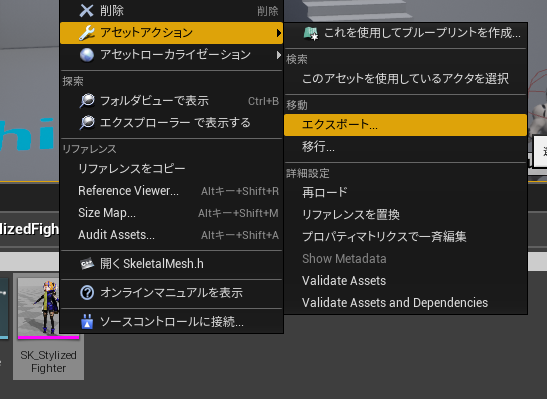Click the delete X icon
This screenshot has height=399, width=547.
(x=86, y=10)
